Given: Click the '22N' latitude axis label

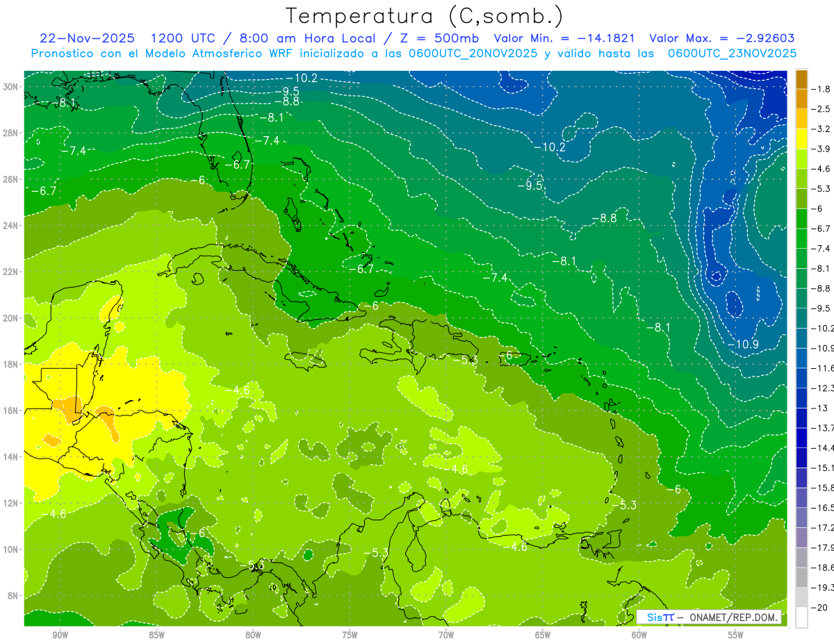Looking at the screenshot, I should (12, 272).
